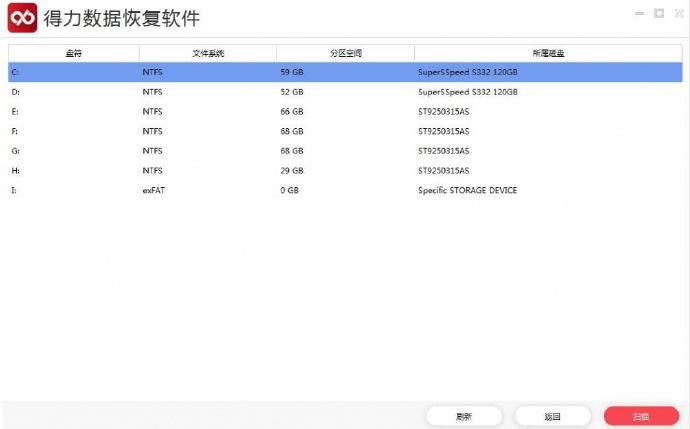Click ST9250315AS in the G: row
Viewport: 690px width, 429px height.
(x=444, y=151)
